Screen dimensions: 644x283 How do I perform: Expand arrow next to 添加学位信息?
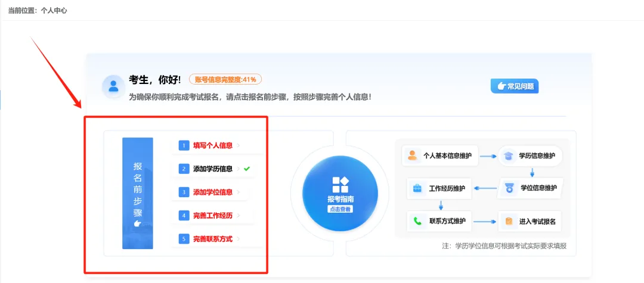pyautogui.click(x=239, y=192)
